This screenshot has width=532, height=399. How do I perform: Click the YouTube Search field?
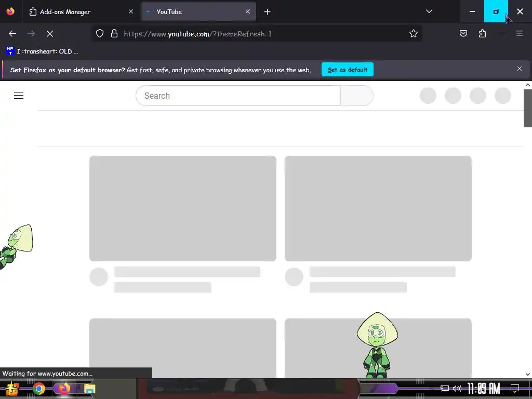[238, 96]
